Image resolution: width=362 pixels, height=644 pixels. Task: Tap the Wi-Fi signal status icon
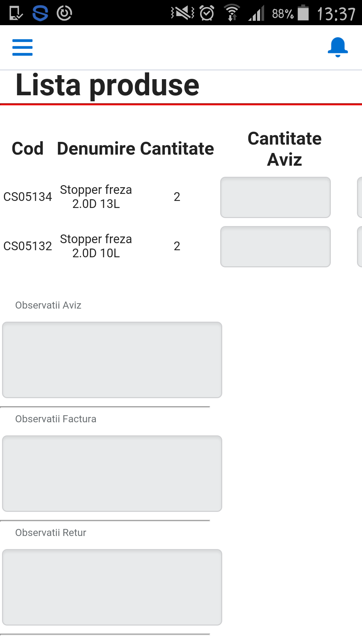click(x=232, y=13)
